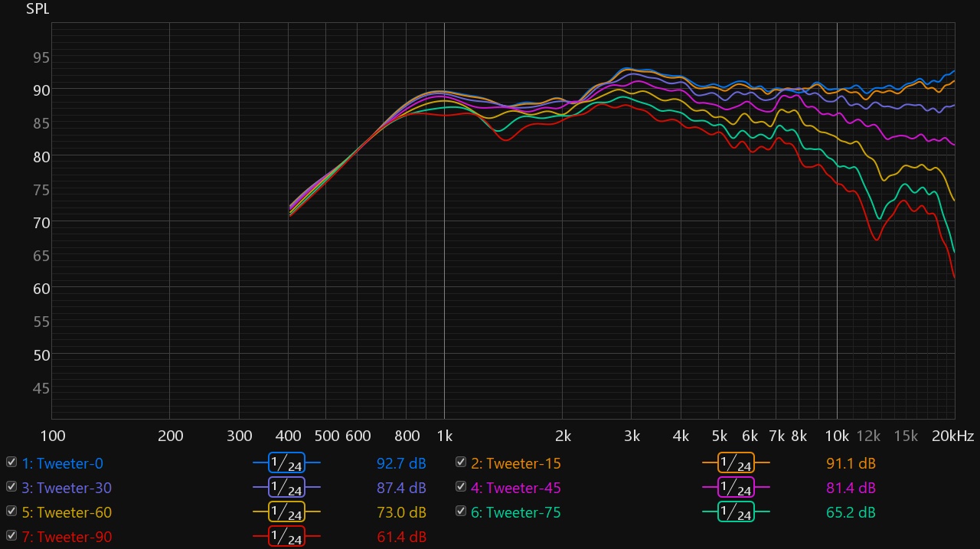The image size is (980, 549).
Task: Click the 1k frequency axis label
Action: (x=444, y=436)
